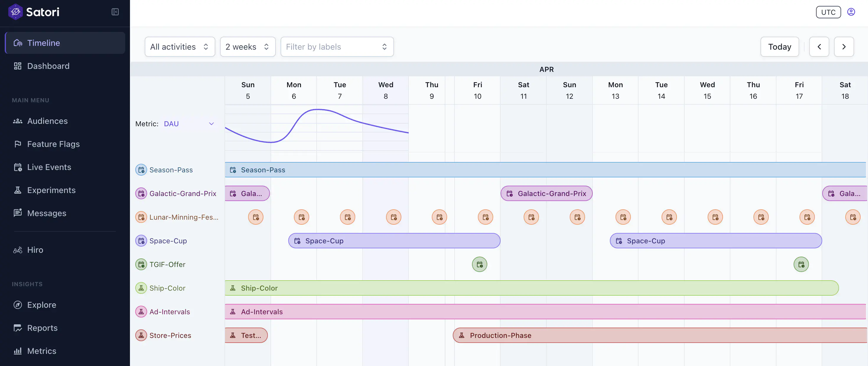Collapse the sidebar using the panel icon
Screen dimensions: 868x366
[115, 12]
